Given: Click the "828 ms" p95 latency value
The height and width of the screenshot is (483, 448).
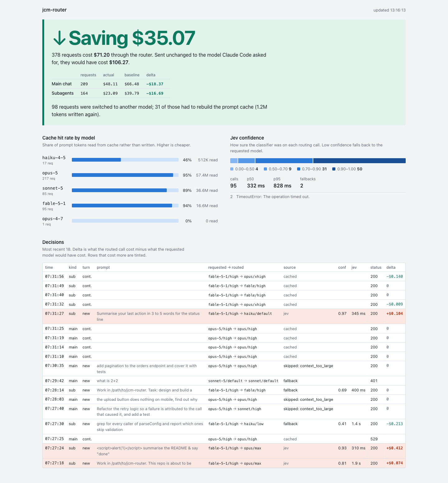Looking at the screenshot, I should coord(282,186).
